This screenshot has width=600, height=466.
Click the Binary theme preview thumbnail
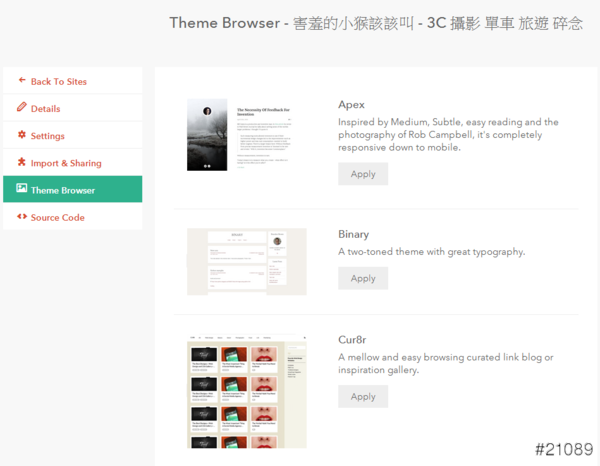pos(246,261)
